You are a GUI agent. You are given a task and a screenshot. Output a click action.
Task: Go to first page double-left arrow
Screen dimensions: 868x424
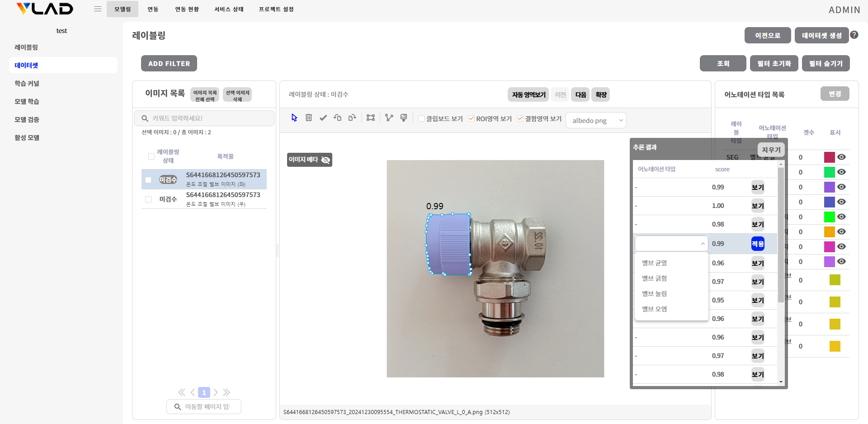pyautogui.click(x=182, y=392)
